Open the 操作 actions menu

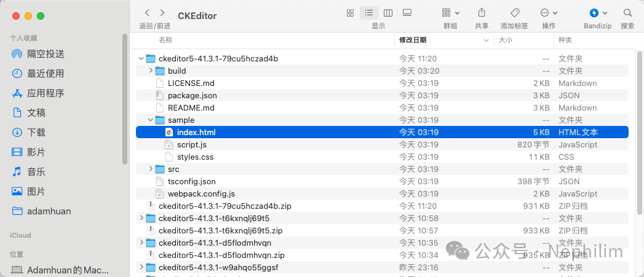coord(549,13)
